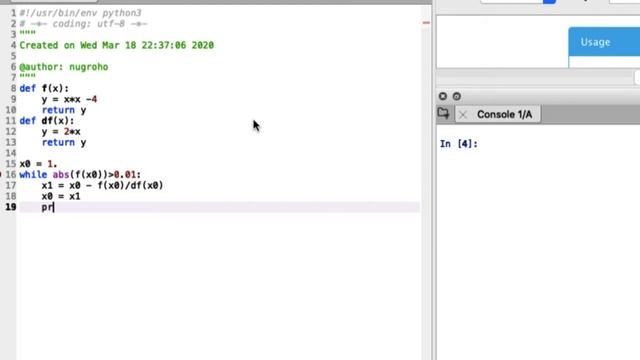The image size is (640, 360).
Task: Click line number 19 in the gutter
Action: (11, 207)
